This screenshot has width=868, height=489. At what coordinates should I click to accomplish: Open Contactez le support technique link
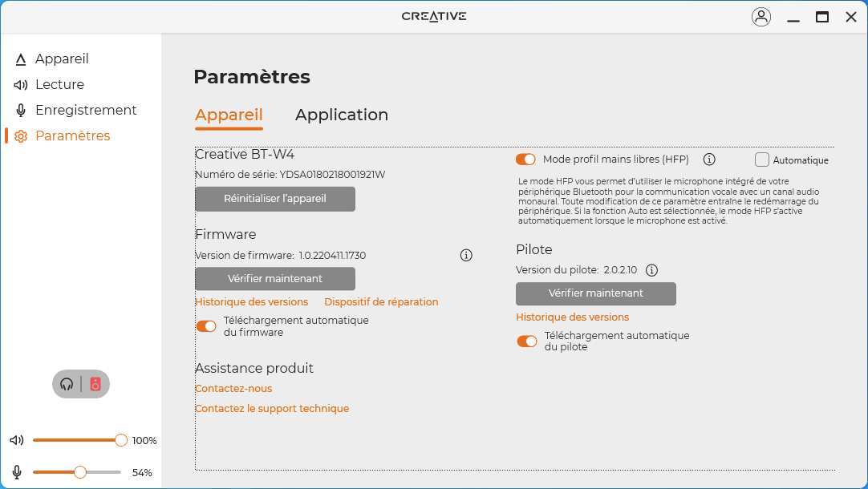pos(272,408)
